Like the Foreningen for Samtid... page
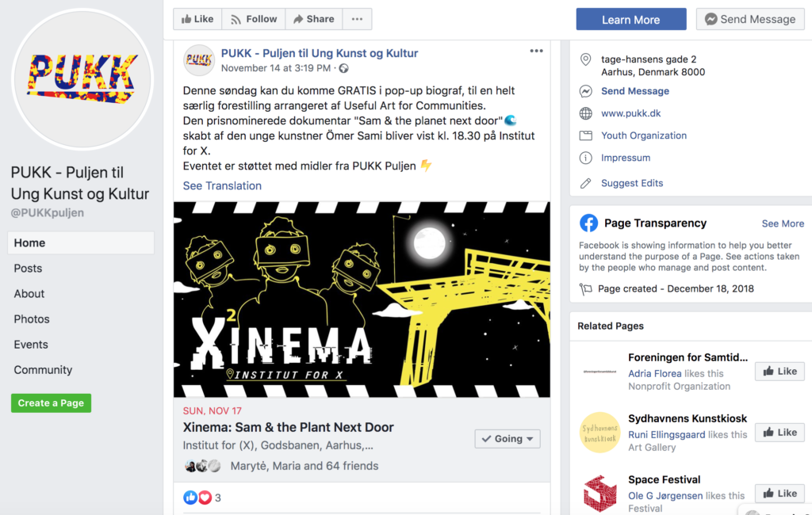Screen dimensions: 812x515 779,371
